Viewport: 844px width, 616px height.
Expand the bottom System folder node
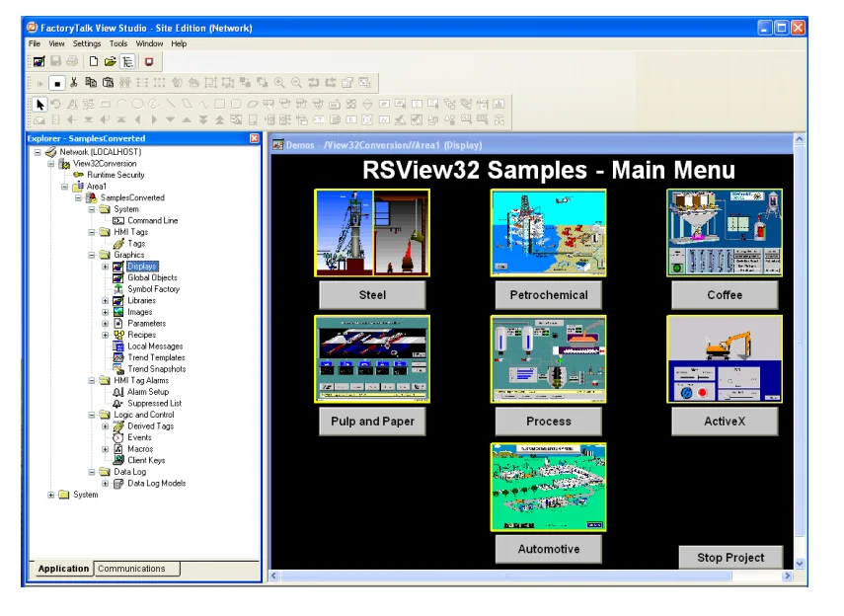pos(51,495)
